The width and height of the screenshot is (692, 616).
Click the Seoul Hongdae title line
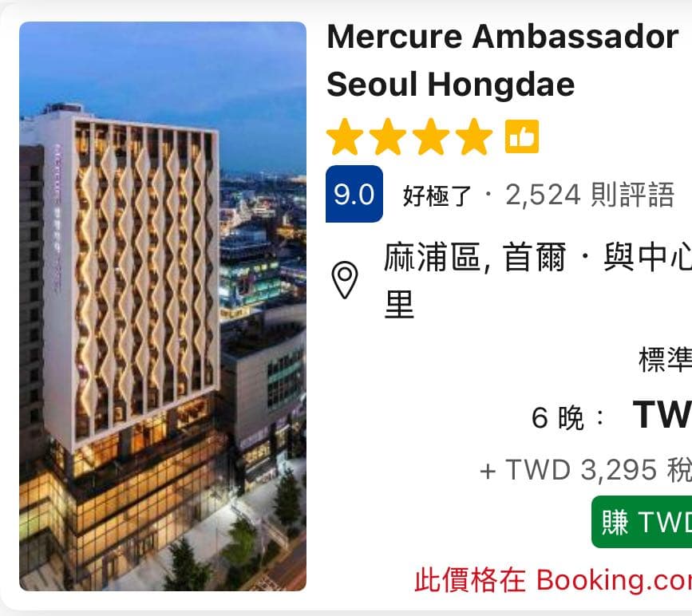pos(451,85)
